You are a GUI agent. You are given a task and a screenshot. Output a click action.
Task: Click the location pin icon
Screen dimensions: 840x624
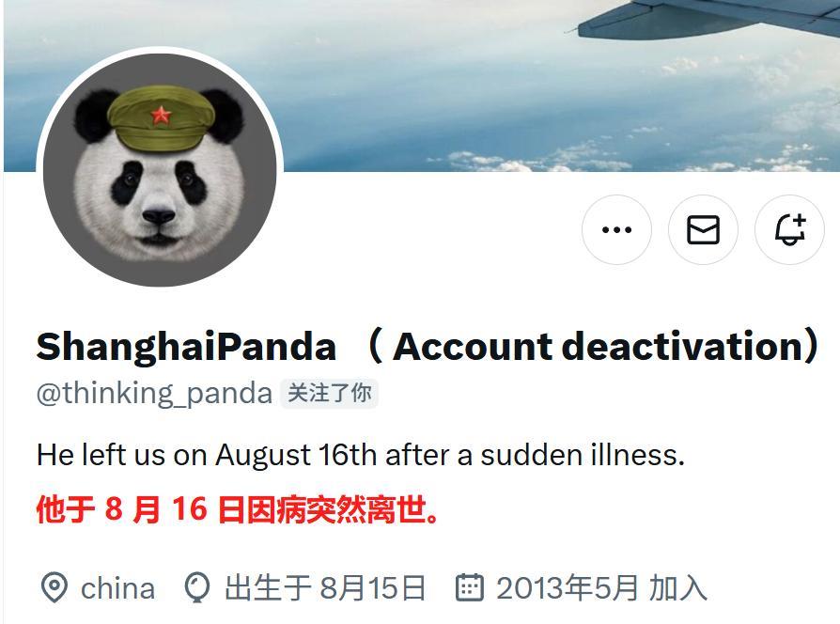[54, 587]
